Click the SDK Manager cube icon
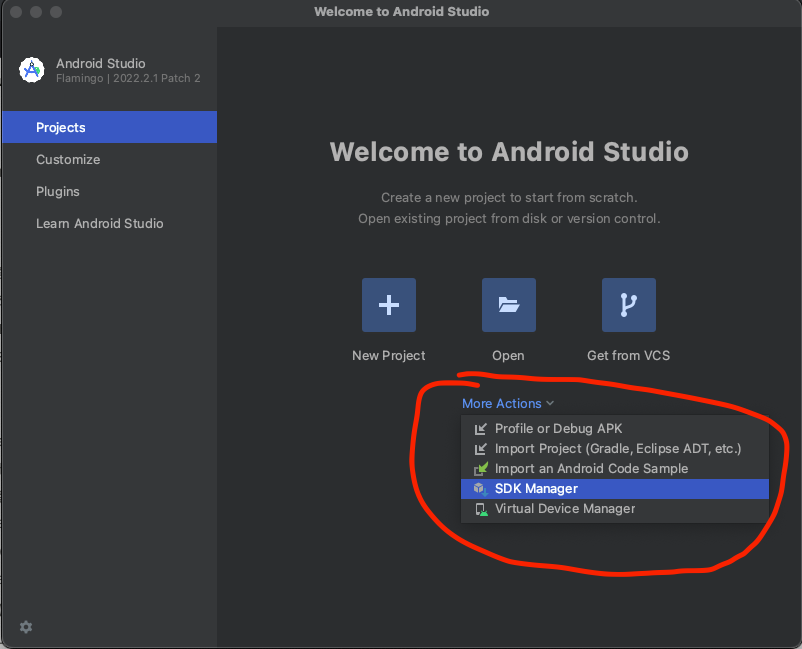The image size is (802, 649). [x=480, y=489]
